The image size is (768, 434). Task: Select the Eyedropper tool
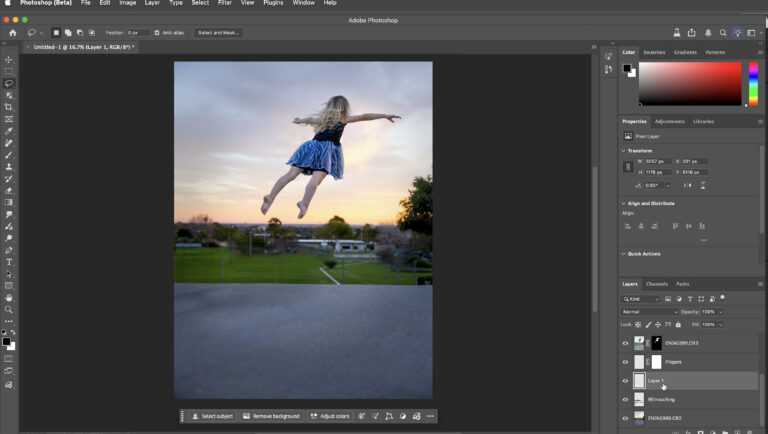pos(9,131)
